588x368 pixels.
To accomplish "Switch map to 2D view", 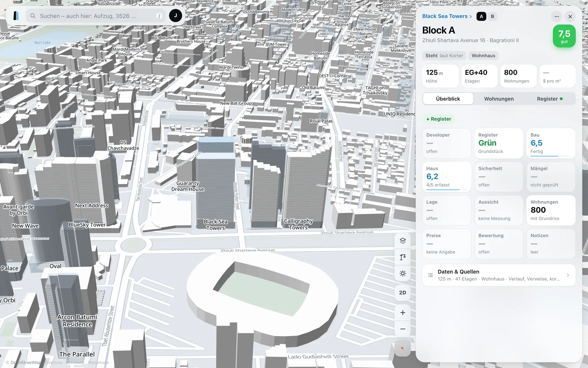I will coord(402,293).
